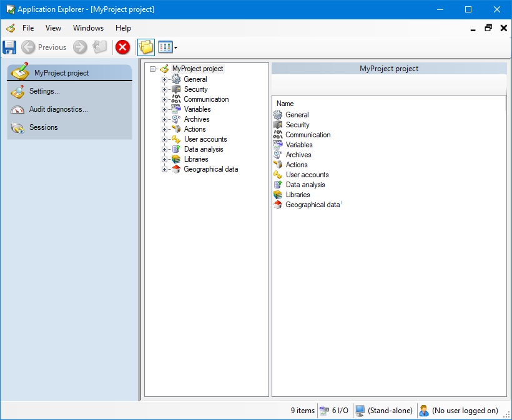This screenshot has height=420, width=512.
Task: Click the red stop X icon
Action: (123, 47)
